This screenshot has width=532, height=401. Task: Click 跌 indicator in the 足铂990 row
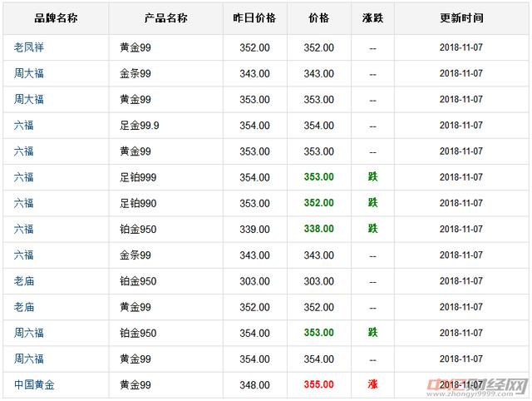(372, 202)
